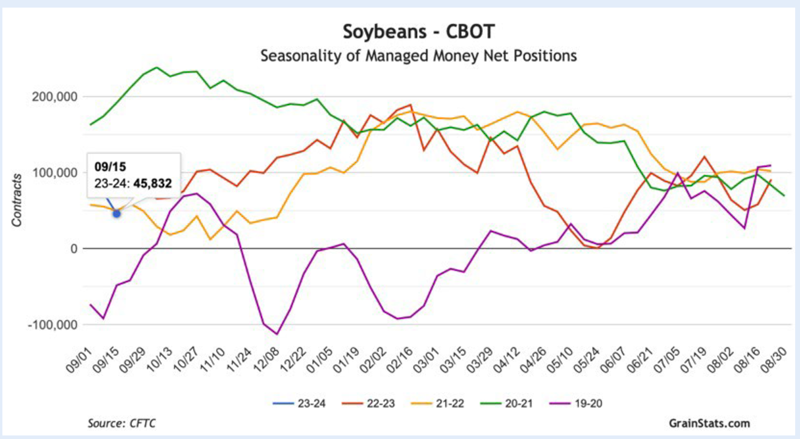This screenshot has width=800, height=439.
Task: Click the blue 09/15 data point
Action: point(117,213)
